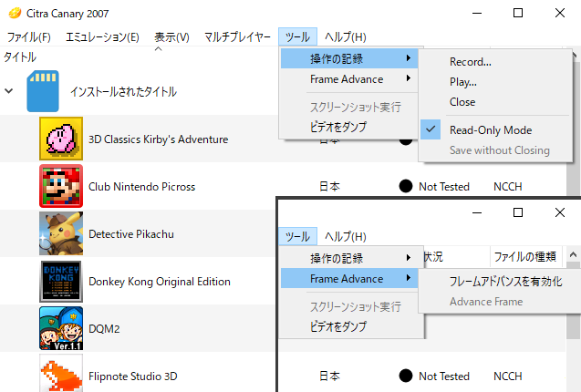Image resolution: width=581 pixels, height=392 pixels.
Task: Expand 操作の記録 submenu in top menu
Action: click(349, 58)
